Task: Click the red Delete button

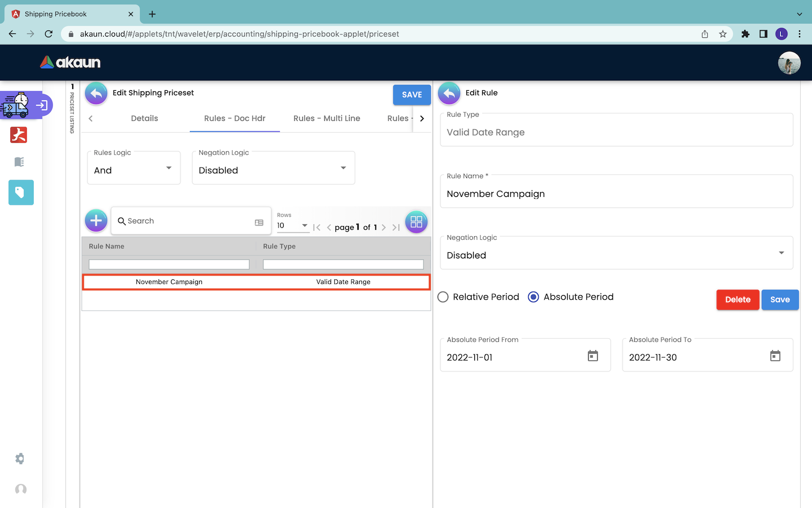Action: coord(737,300)
